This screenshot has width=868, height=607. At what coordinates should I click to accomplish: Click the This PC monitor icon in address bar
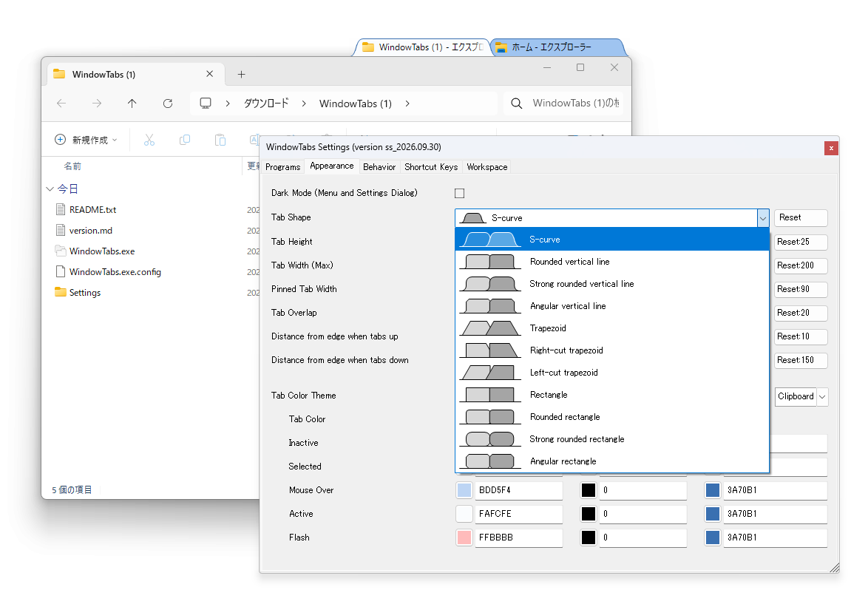point(206,104)
